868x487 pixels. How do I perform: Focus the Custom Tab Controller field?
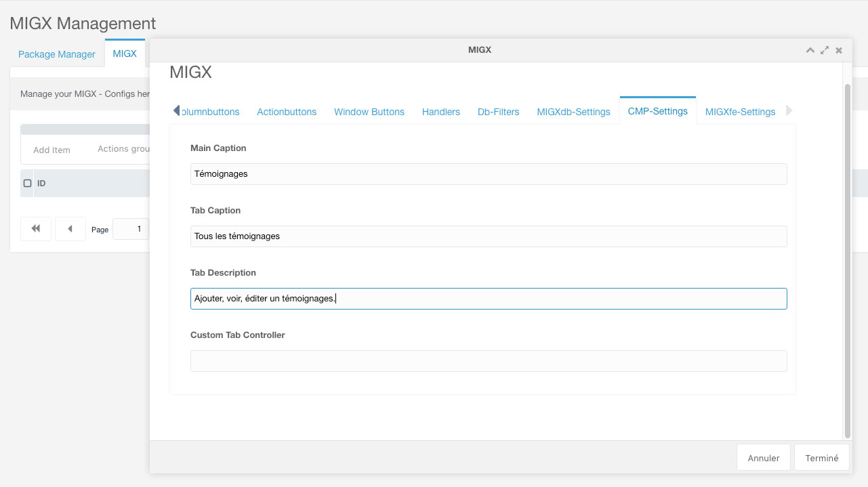coord(489,361)
